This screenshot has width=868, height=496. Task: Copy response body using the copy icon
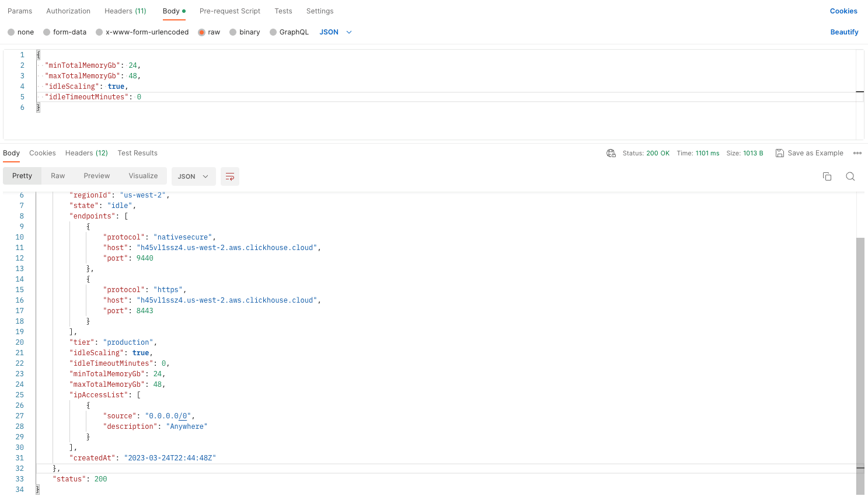pyautogui.click(x=827, y=176)
